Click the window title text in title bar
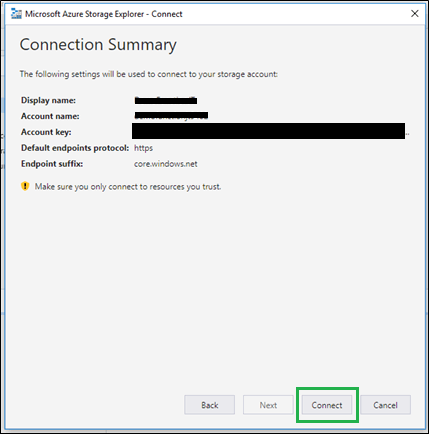The height and width of the screenshot is (434, 429). click(x=104, y=14)
